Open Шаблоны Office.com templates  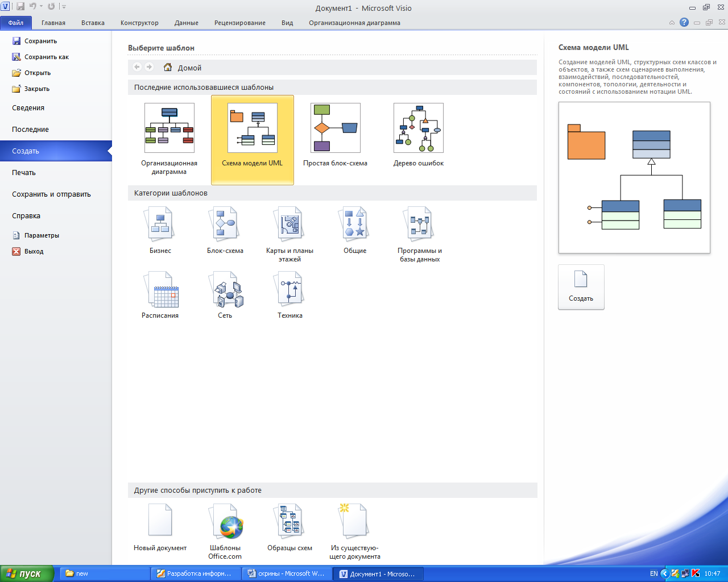click(x=225, y=531)
